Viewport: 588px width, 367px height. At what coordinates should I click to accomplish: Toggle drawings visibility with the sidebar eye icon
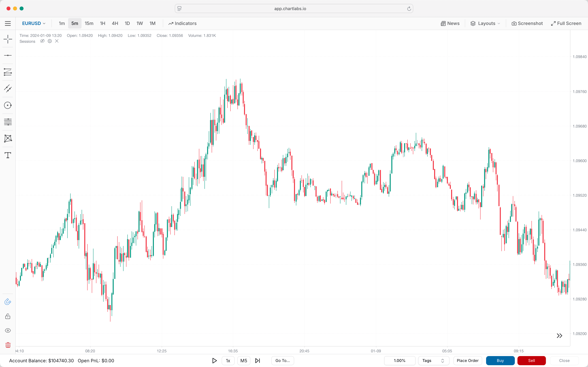[8, 330]
